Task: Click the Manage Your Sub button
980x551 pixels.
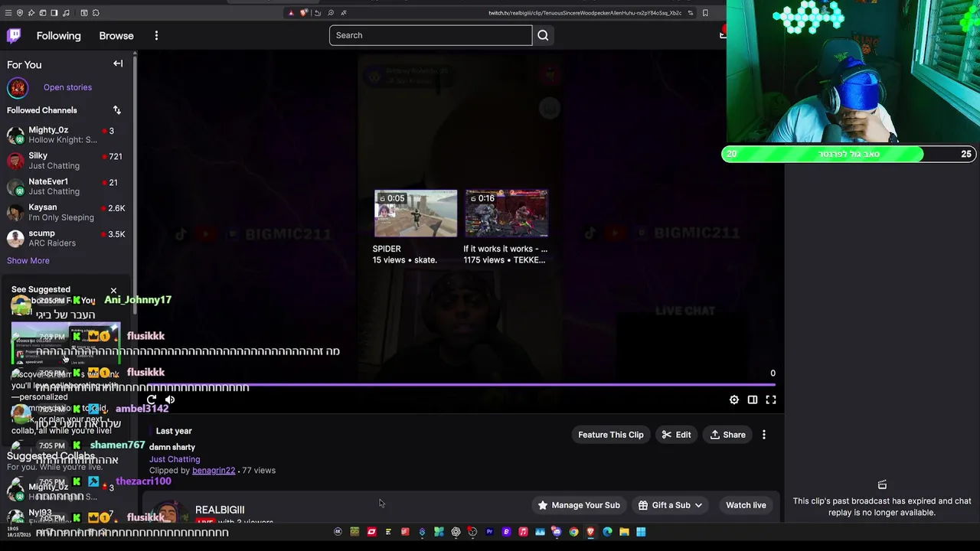Action: click(579, 505)
